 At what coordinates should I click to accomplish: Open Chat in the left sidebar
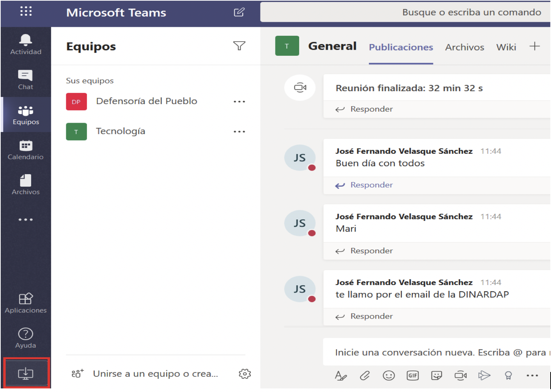click(x=26, y=80)
